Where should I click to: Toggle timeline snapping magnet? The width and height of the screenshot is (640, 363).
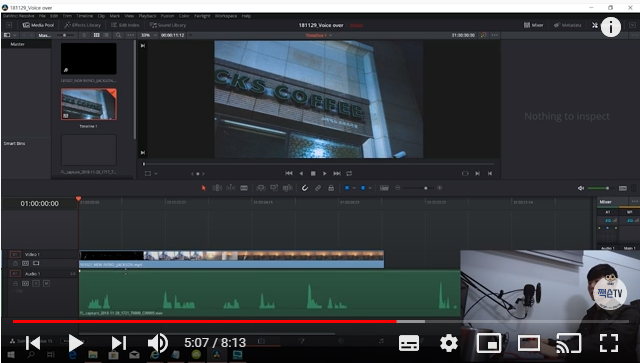tap(304, 188)
